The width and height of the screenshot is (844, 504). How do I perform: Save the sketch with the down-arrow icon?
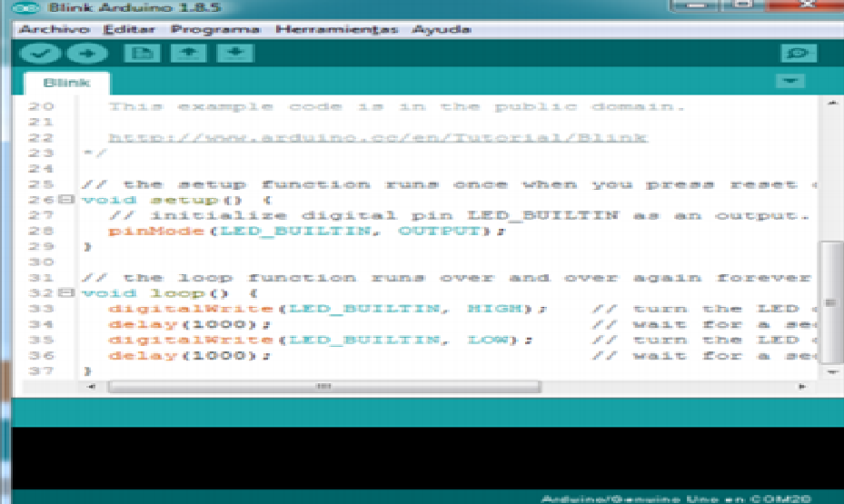234,54
